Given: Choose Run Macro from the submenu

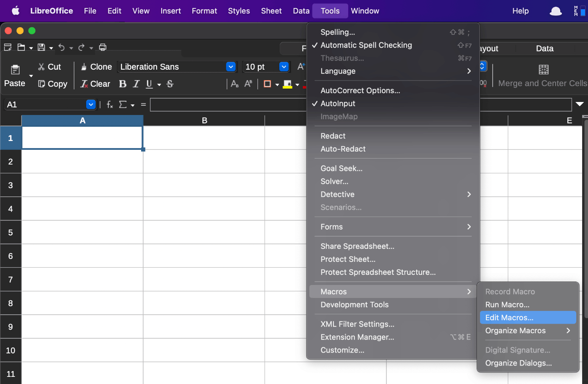Looking at the screenshot, I should 528,305.
